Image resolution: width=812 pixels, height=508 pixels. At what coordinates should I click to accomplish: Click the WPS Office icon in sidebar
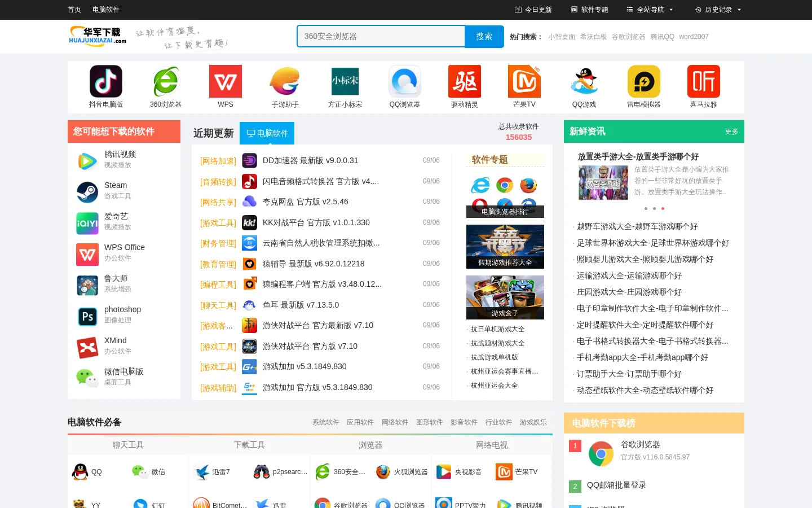point(87,255)
